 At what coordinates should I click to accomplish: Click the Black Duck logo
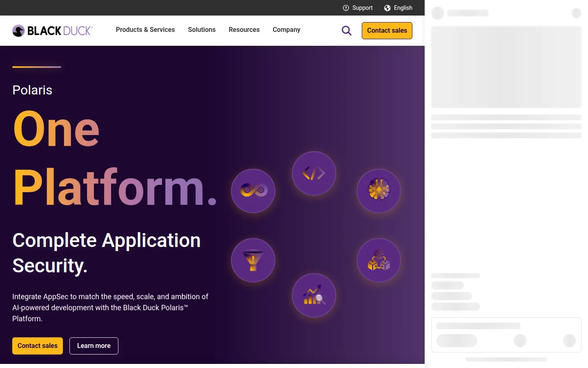pyautogui.click(x=53, y=31)
